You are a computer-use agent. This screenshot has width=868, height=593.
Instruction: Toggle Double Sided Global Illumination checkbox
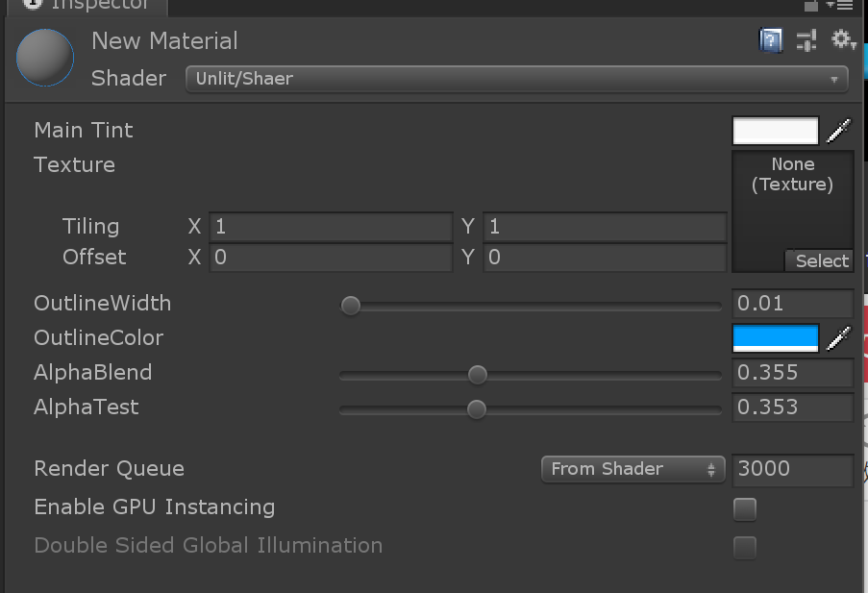tap(744, 547)
